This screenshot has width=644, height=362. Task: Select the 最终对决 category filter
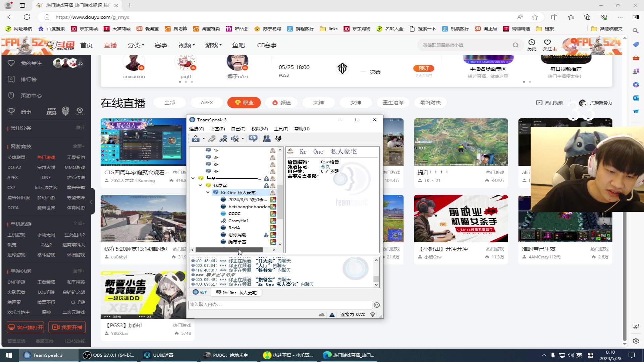point(430,103)
